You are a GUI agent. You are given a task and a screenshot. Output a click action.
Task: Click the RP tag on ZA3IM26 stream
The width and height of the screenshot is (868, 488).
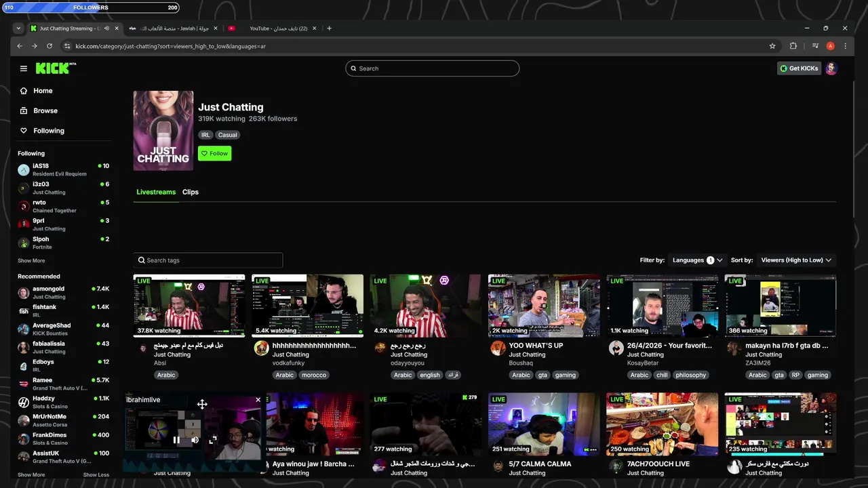click(x=795, y=375)
